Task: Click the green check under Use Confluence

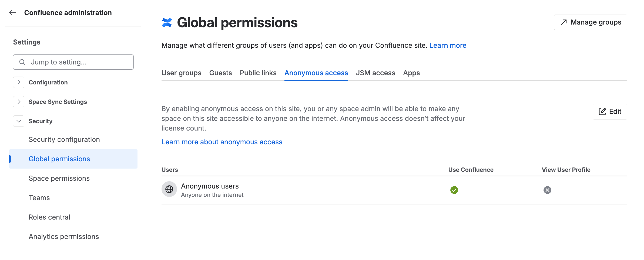Action: (454, 190)
